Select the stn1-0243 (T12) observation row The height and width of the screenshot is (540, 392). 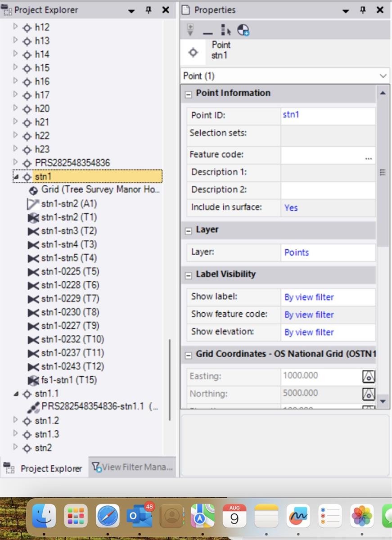coord(72,366)
